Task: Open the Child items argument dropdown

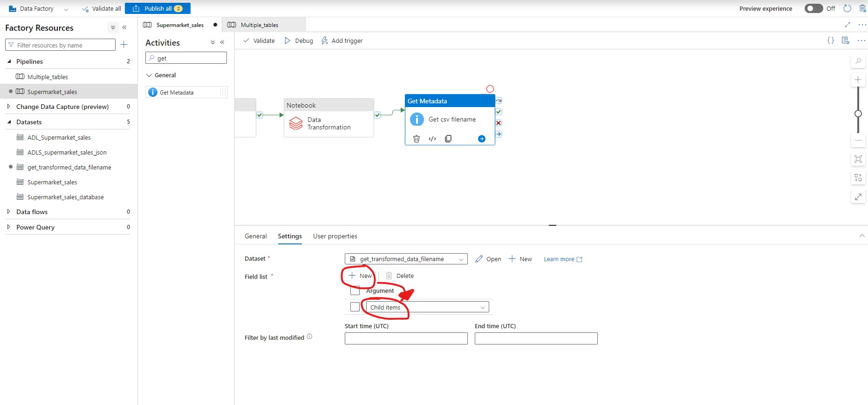Action: (x=428, y=307)
